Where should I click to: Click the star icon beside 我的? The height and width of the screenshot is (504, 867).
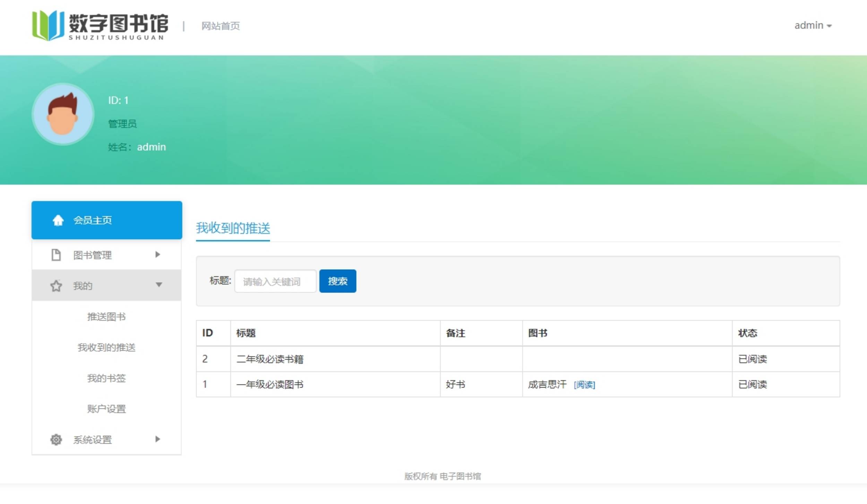tap(56, 286)
